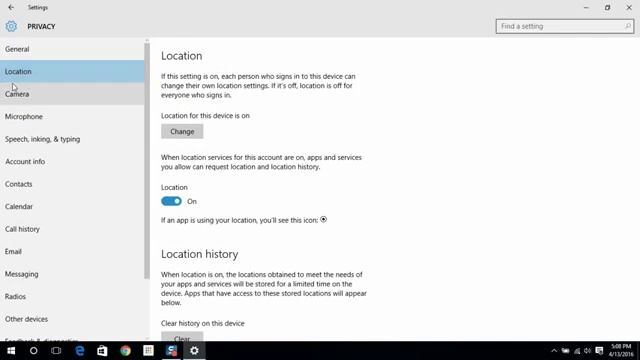Click the Privacy gear icon
640x360 pixels.
(11, 26)
